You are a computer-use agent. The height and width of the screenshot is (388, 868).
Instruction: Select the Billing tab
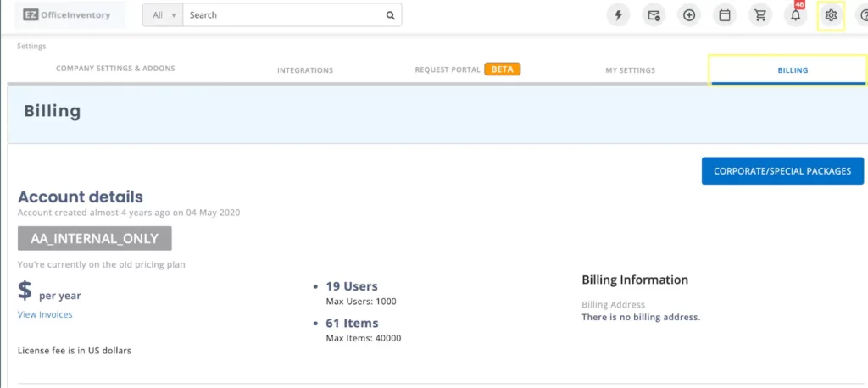[793, 70]
